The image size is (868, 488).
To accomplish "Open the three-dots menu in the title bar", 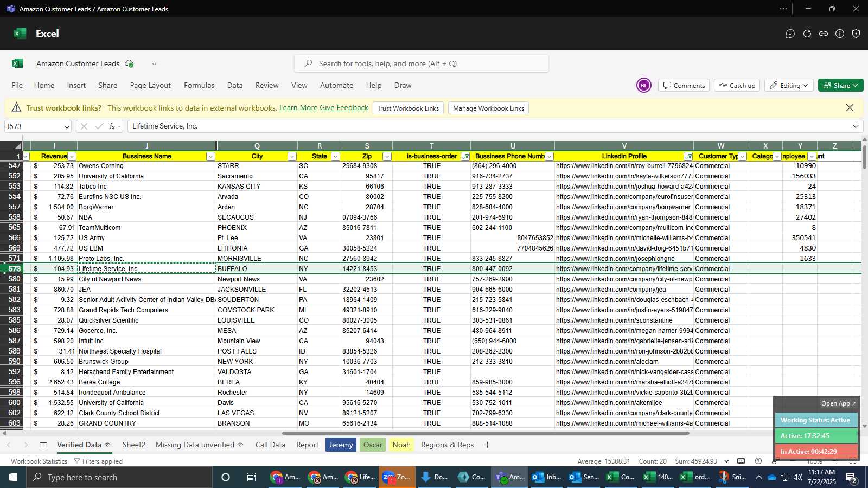I will [783, 9].
